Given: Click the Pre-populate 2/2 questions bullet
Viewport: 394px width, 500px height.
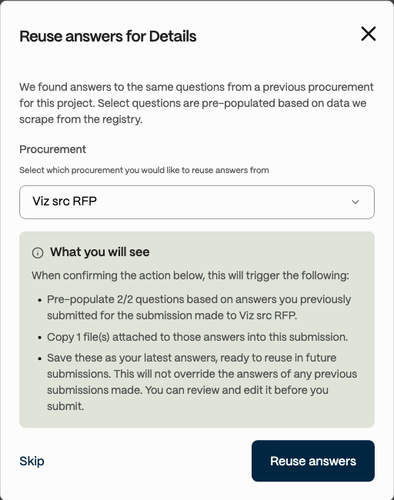Looking at the screenshot, I should 199,307.
